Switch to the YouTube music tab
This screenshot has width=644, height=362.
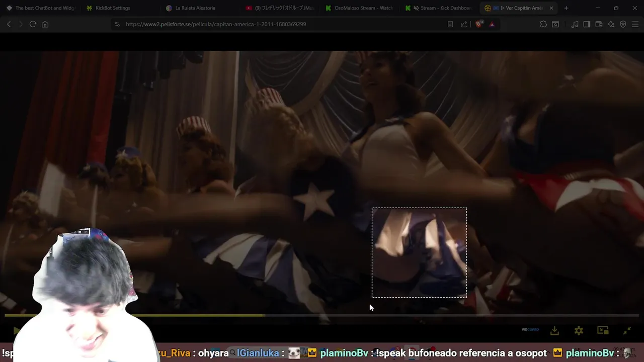(280, 8)
